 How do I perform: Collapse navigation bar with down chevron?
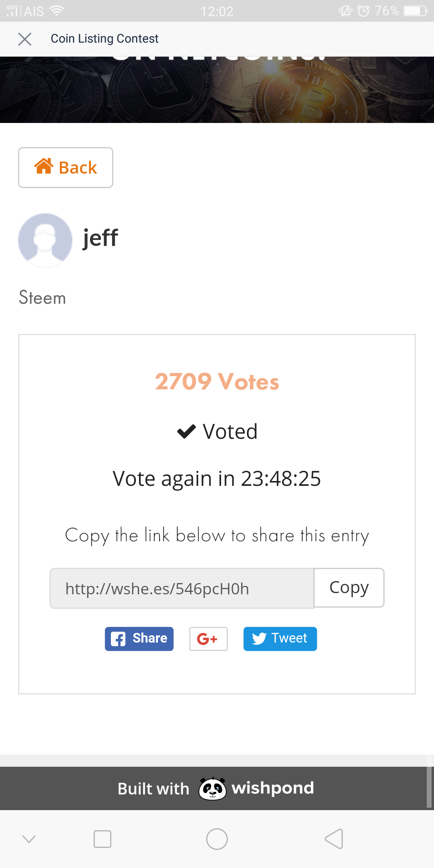point(29,839)
